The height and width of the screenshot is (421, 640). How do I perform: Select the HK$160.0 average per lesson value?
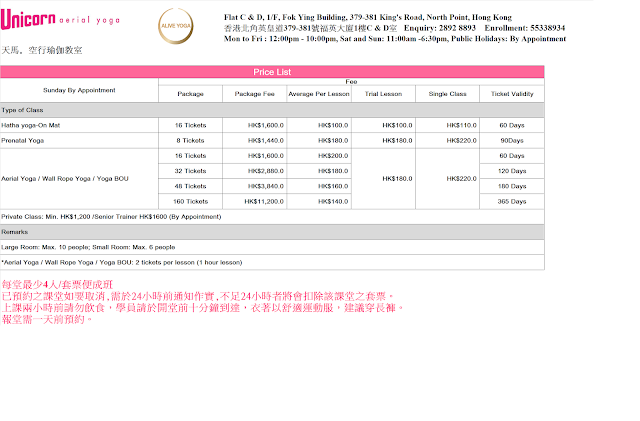[333, 186]
